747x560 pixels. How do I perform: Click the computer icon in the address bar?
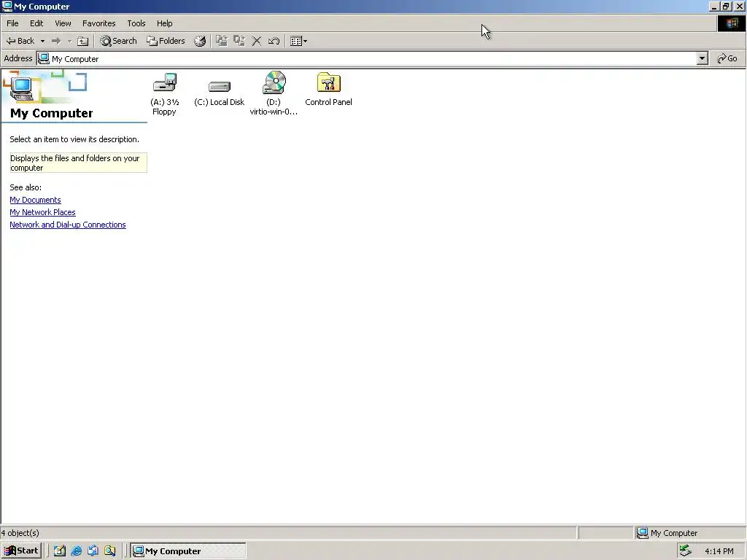tap(44, 58)
